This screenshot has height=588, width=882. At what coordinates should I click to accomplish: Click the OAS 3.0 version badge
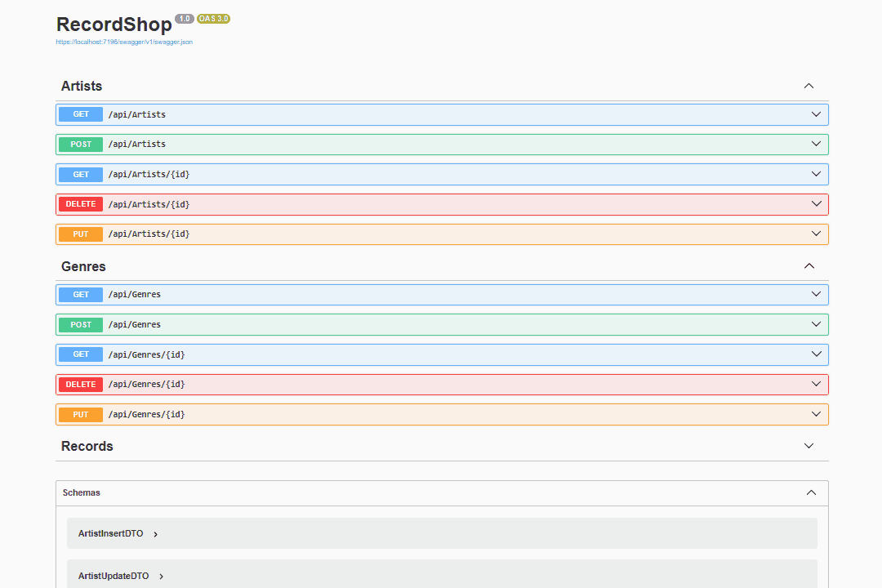213,19
